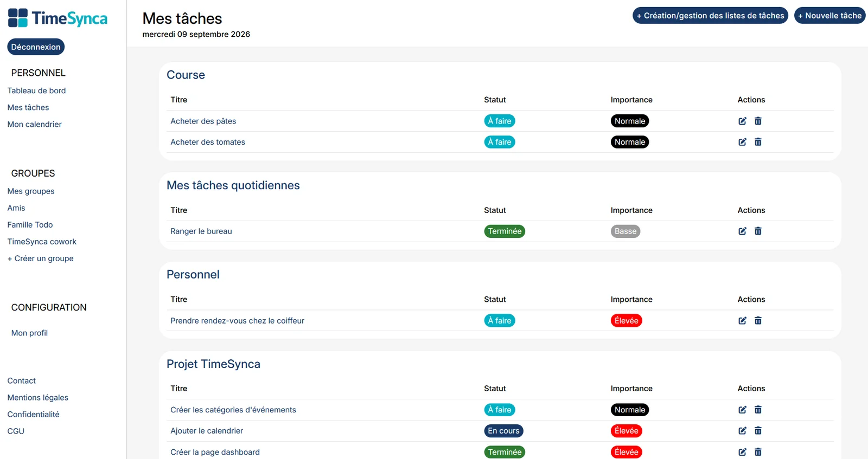This screenshot has width=868, height=459.
Task: View 'Mentions légales'
Action: [37, 398]
